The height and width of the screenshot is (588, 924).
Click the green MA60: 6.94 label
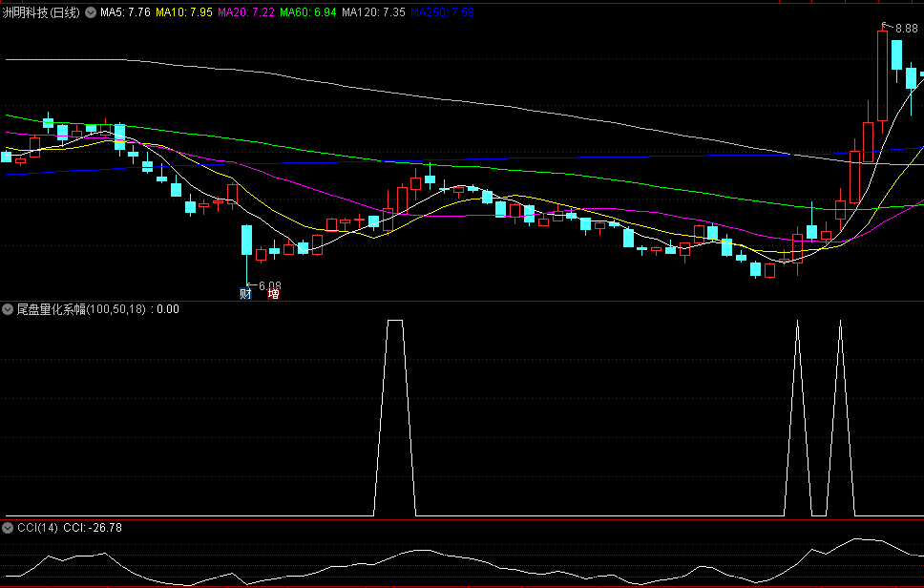(308, 12)
